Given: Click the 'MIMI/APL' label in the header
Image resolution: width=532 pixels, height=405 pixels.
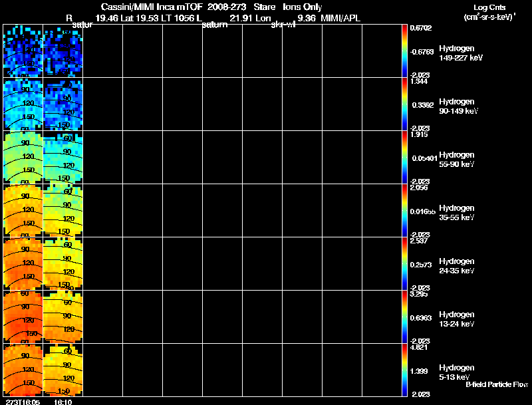Looking at the screenshot, I should pyautogui.click(x=340, y=18).
